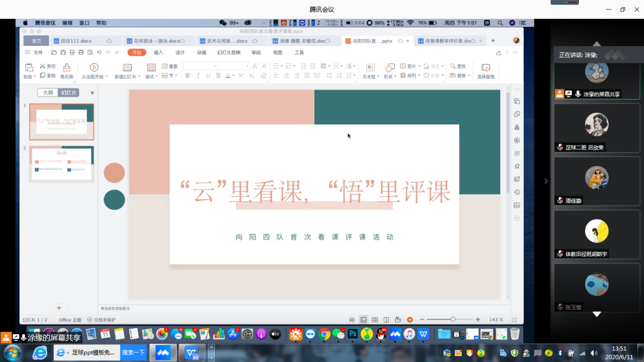Toggle underline formatting (U)
Viewport: 644px width, 362px height.
click(208, 76)
